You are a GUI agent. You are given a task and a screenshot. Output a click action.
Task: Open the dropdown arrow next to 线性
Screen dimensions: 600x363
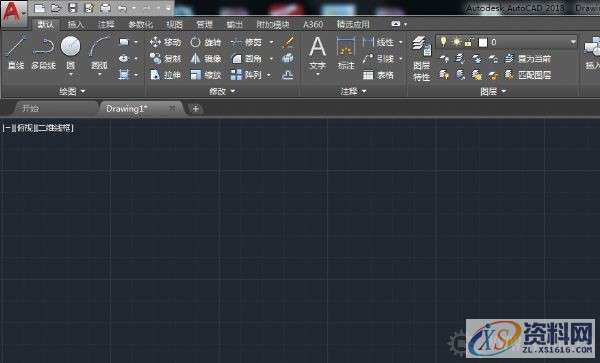click(x=401, y=42)
